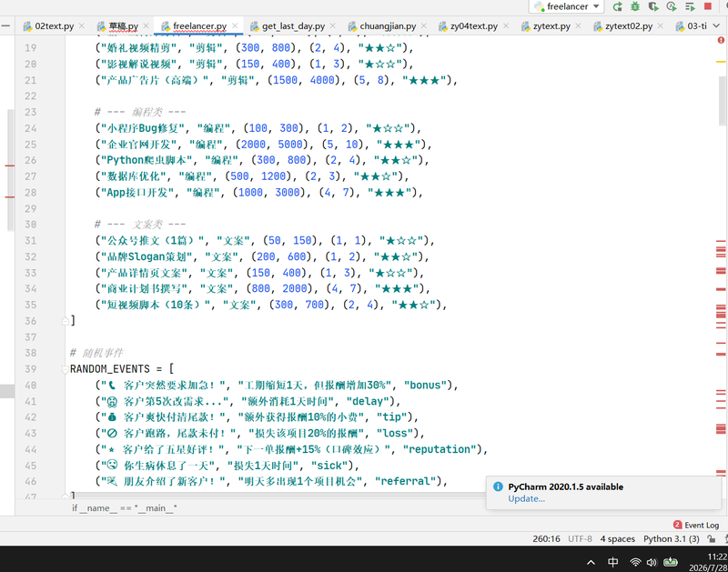The image size is (728, 572).
Task: Click the horizontal editor scrollbar
Action: [x=278, y=496]
